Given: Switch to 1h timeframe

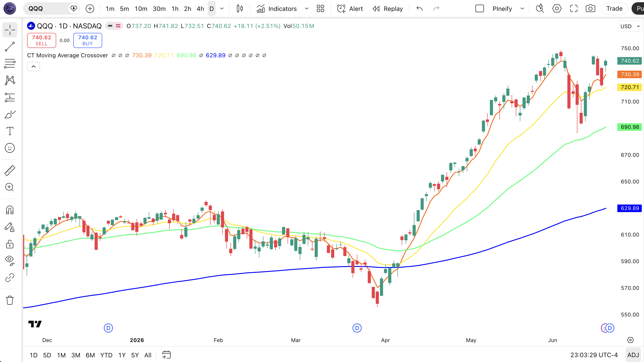Looking at the screenshot, I should (175, 8).
